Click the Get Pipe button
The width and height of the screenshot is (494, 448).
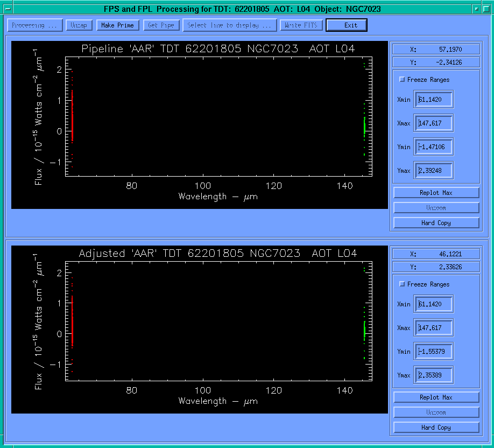(161, 25)
